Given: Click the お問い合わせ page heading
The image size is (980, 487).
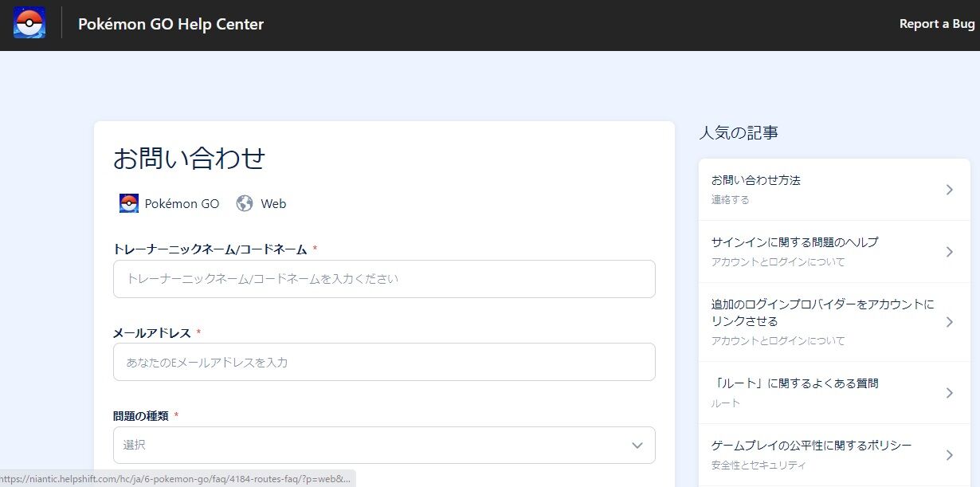Looking at the screenshot, I should [189, 159].
